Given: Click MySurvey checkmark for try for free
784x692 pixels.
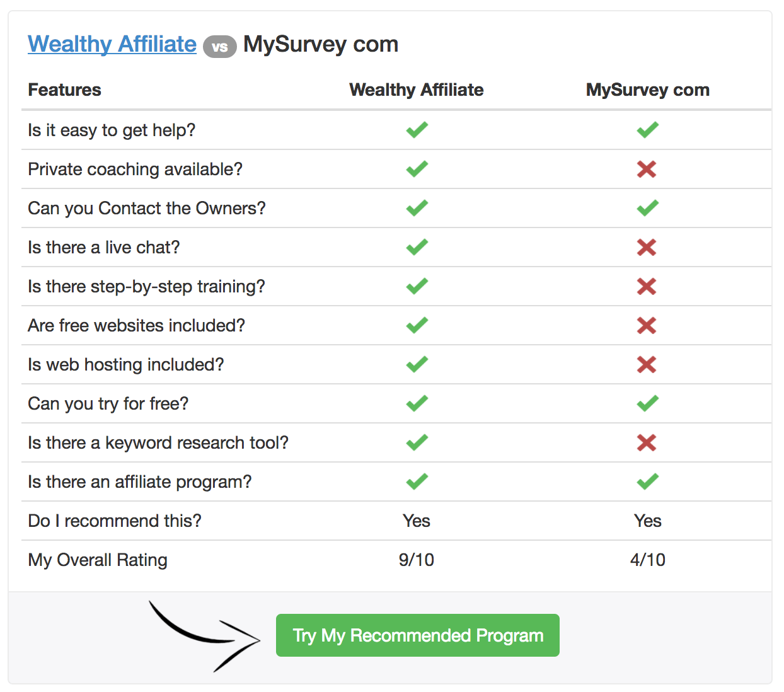Looking at the screenshot, I should [x=647, y=403].
